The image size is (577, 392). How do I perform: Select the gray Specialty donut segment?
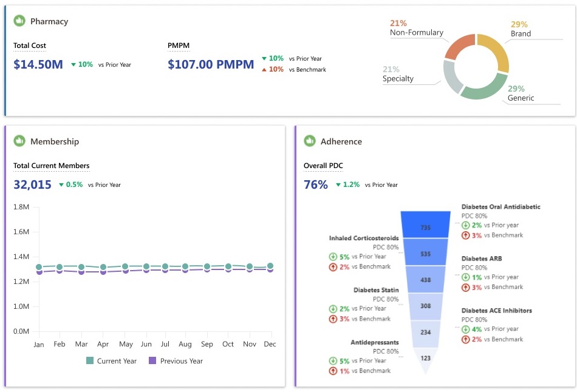451,78
